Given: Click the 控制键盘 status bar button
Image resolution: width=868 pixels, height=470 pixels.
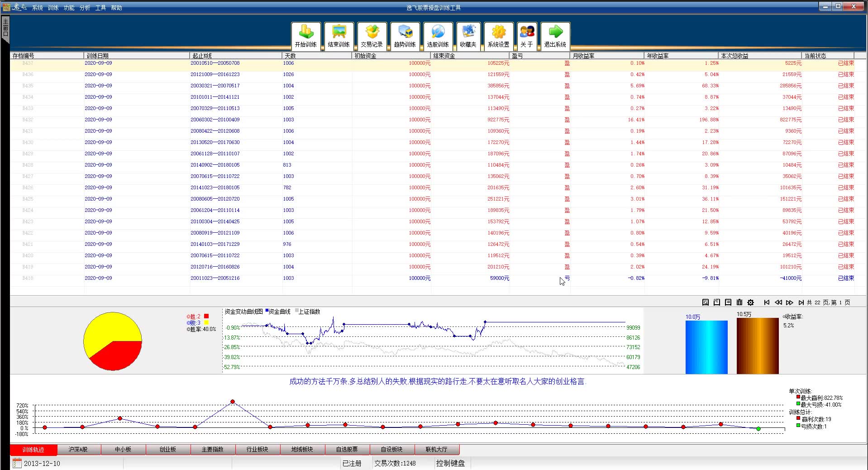Looking at the screenshot, I should (450, 463).
